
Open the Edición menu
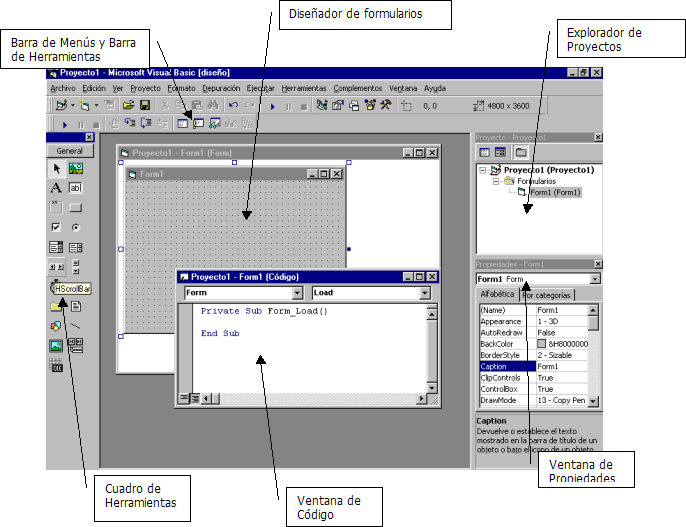[x=94, y=88]
